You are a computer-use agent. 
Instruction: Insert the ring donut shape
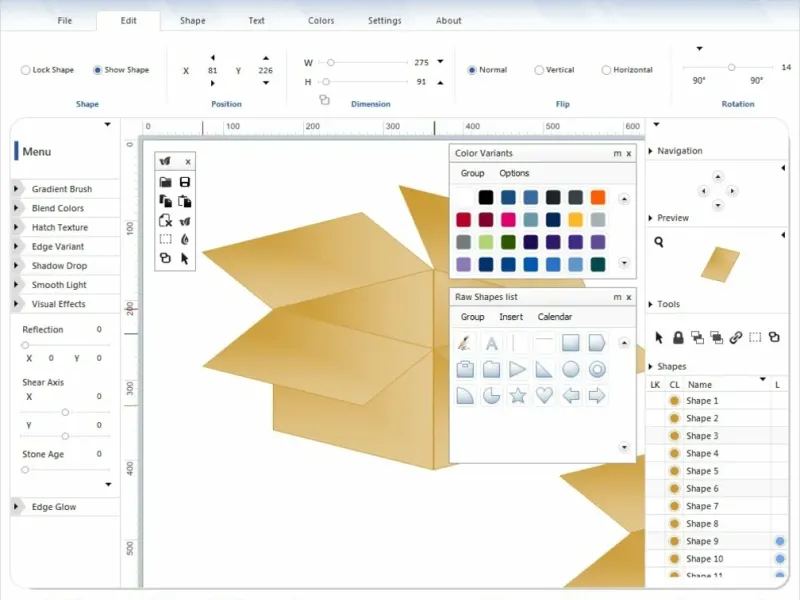tap(597, 369)
